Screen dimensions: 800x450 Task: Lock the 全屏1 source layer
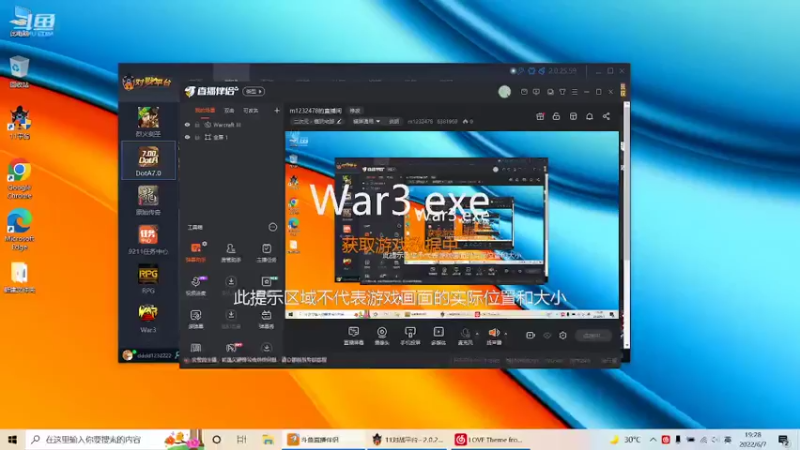click(197, 137)
